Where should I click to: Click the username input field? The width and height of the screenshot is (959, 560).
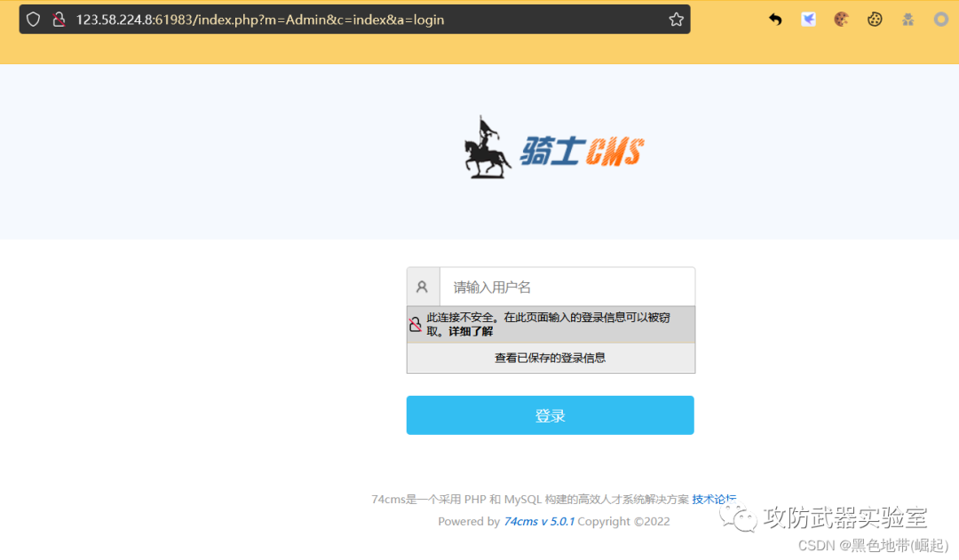coord(567,287)
